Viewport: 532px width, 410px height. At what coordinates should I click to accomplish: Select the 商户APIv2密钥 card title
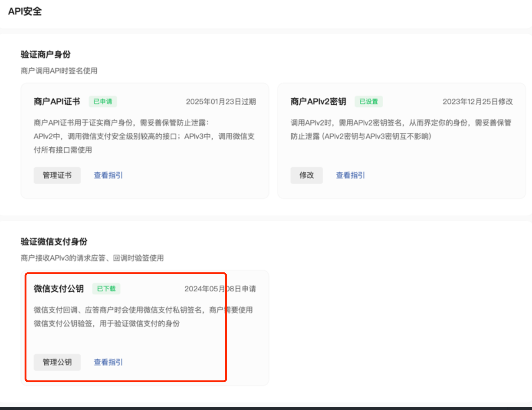click(318, 102)
